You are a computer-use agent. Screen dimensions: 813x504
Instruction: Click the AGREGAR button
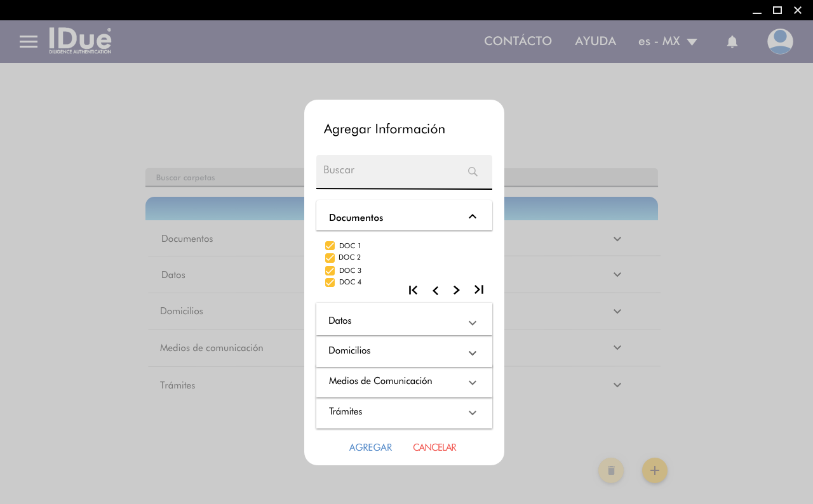370,448
